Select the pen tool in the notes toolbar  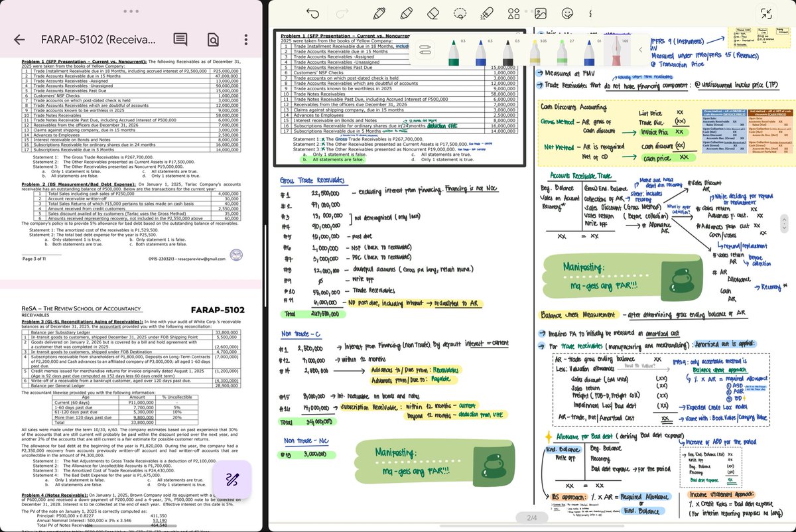point(379,13)
